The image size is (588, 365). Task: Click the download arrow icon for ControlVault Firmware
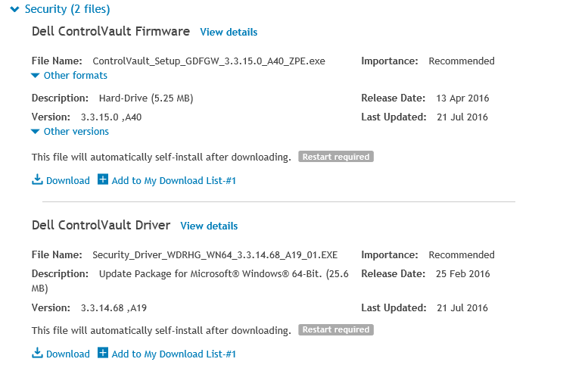click(x=37, y=180)
